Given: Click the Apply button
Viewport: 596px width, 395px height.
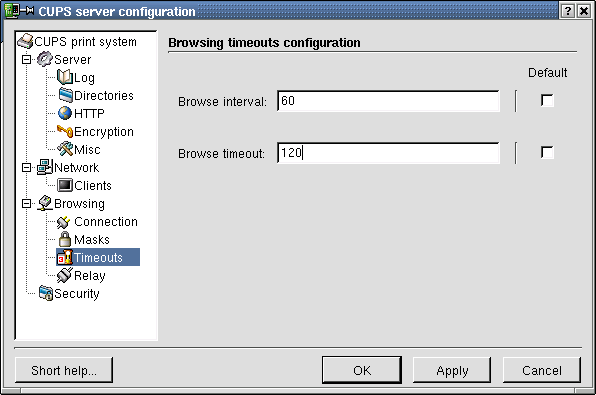Looking at the screenshot, I should coord(452,370).
